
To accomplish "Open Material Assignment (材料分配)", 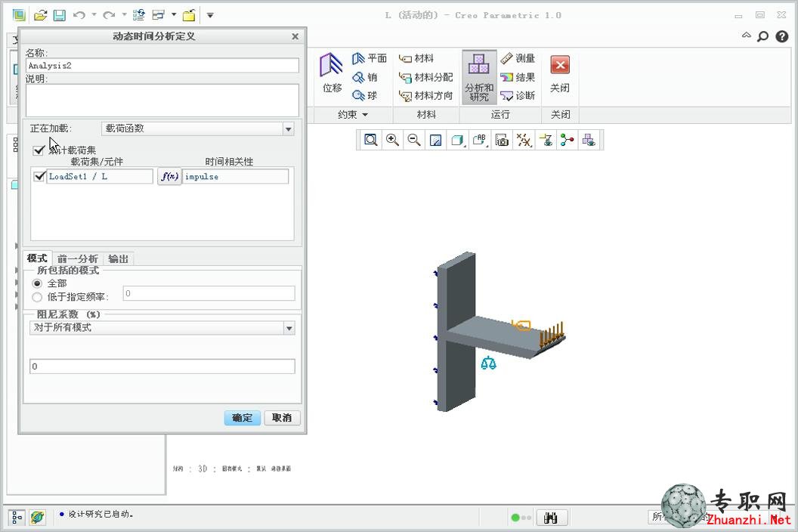I will (x=426, y=77).
